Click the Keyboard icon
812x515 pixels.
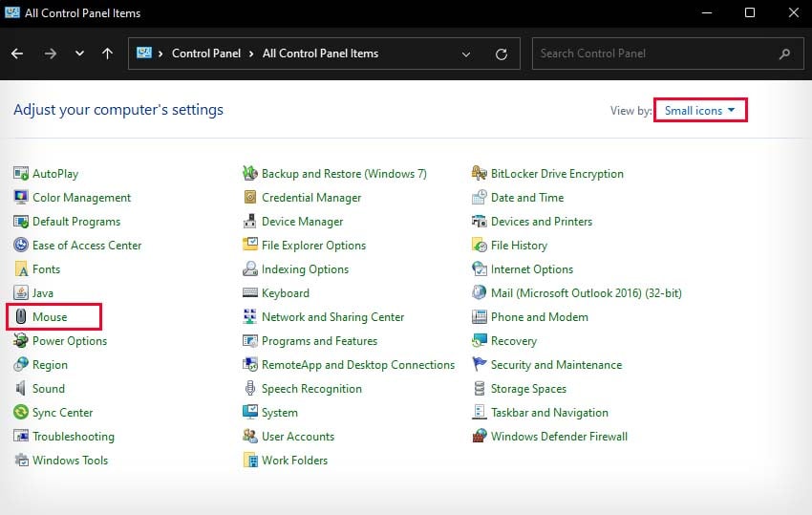(249, 292)
